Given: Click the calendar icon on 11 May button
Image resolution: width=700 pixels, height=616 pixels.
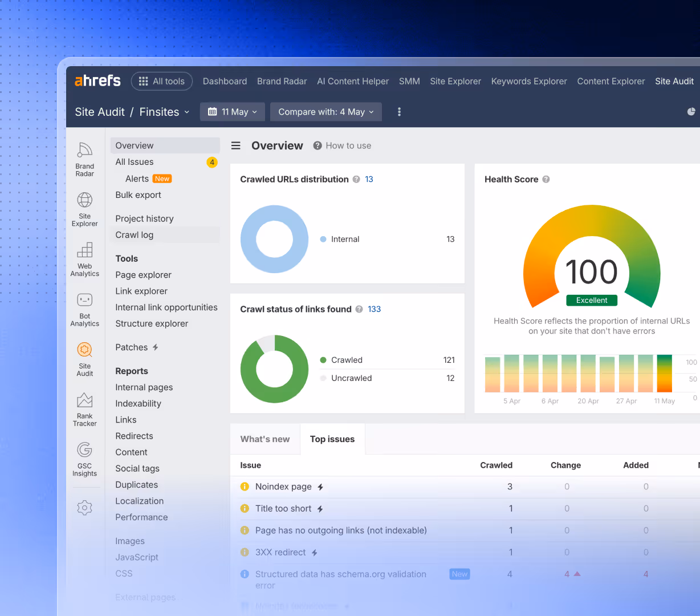Looking at the screenshot, I should (x=213, y=112).
